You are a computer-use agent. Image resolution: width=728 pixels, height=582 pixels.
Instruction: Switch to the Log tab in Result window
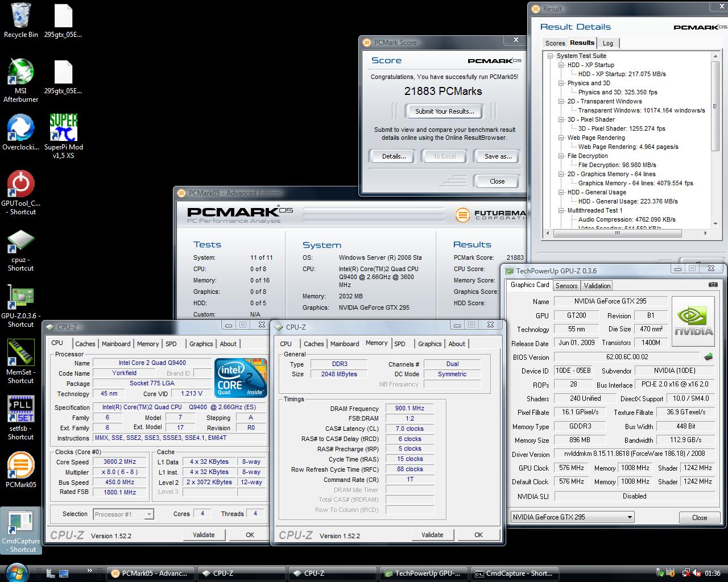point(608,43)
